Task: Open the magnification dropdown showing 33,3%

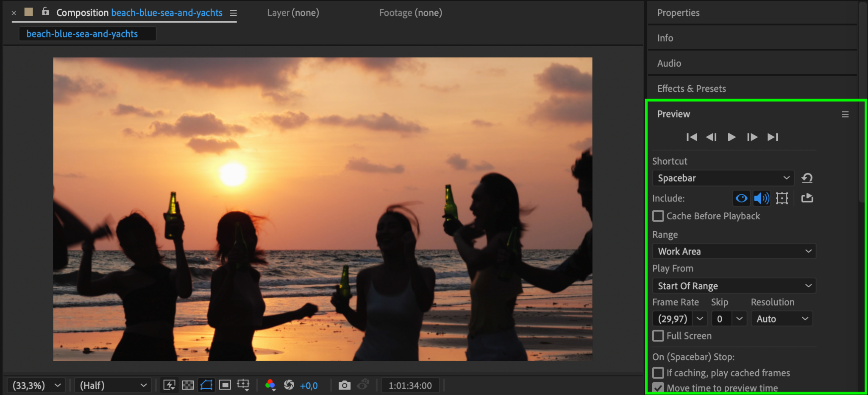Action: tap(36, 385)
